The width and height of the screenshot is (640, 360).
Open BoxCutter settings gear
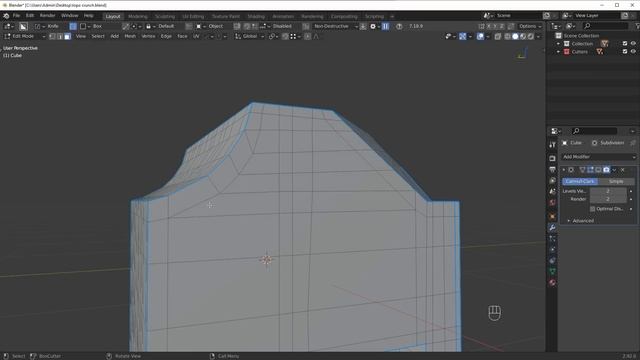point(374,26)
